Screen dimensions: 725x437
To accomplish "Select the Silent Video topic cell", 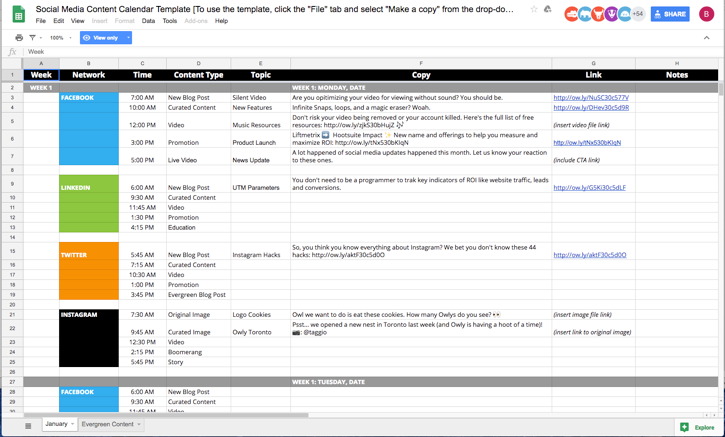I will click(x=260, y=98).
